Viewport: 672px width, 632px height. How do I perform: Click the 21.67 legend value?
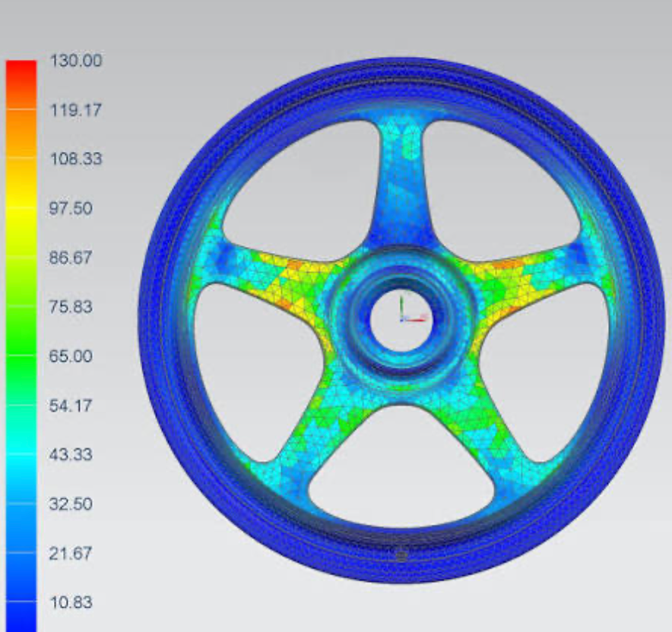tap(71, 553)
